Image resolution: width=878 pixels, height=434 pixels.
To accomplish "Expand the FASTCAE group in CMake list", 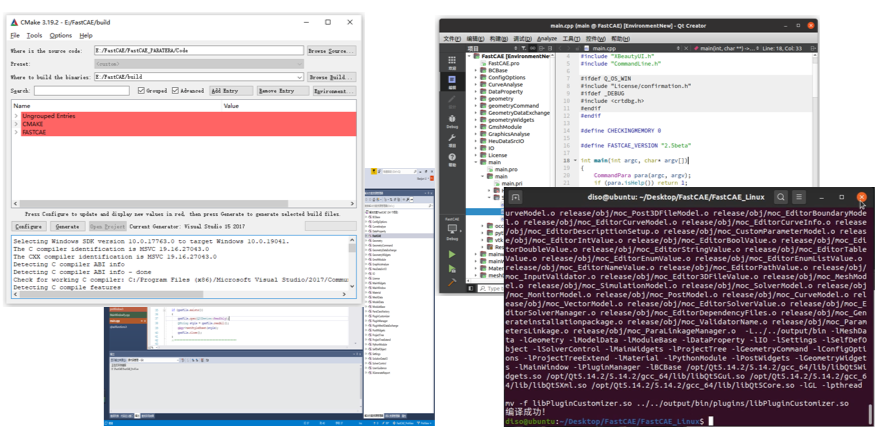I will (x=16, y=132).
